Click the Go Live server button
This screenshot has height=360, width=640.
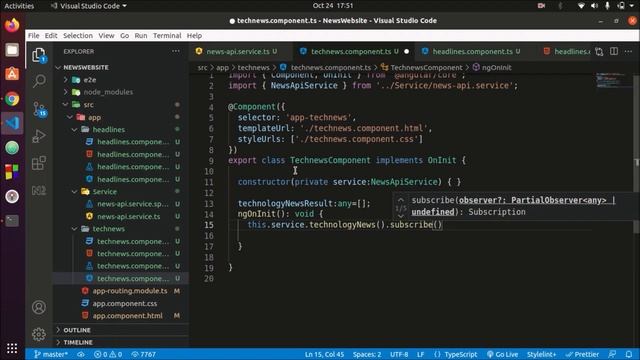502,354
